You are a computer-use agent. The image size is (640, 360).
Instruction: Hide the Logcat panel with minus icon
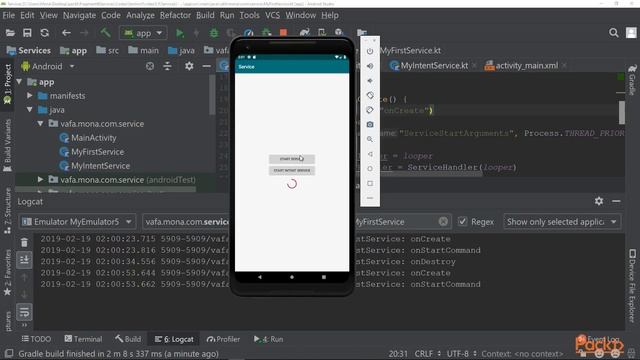pyautogui.click(x=616, y=201)
